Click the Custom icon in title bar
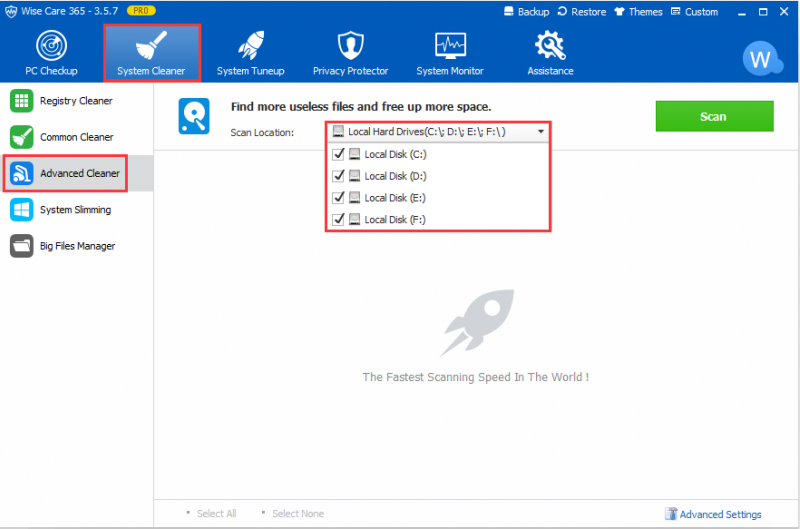Screen dimensions: 800x529 tap(676, 12)
